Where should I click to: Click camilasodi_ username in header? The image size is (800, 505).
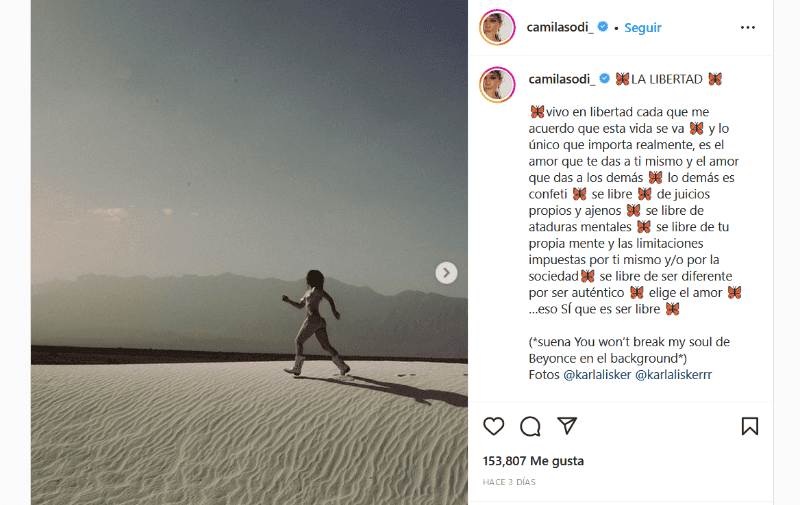[560, 27]
